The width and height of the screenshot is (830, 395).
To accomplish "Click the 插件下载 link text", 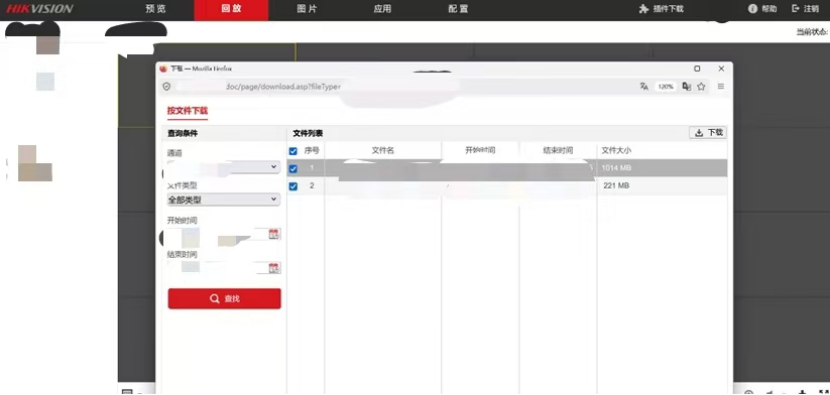I will click(x=668, y=9).
